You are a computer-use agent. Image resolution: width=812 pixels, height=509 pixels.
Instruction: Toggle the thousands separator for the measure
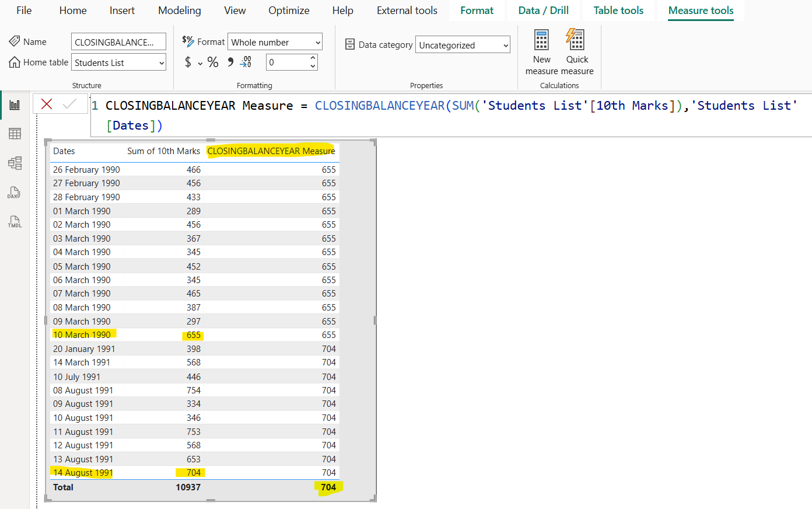pyautogui.click(x=230, y=61)
